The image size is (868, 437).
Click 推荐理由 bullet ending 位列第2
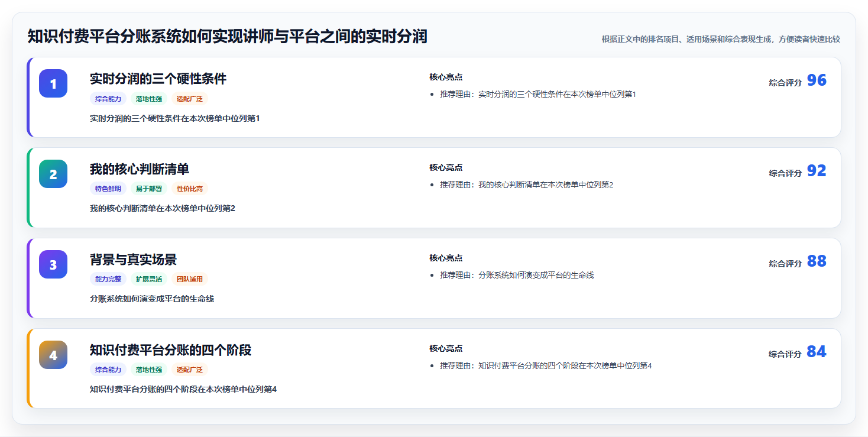pos(526,184)
